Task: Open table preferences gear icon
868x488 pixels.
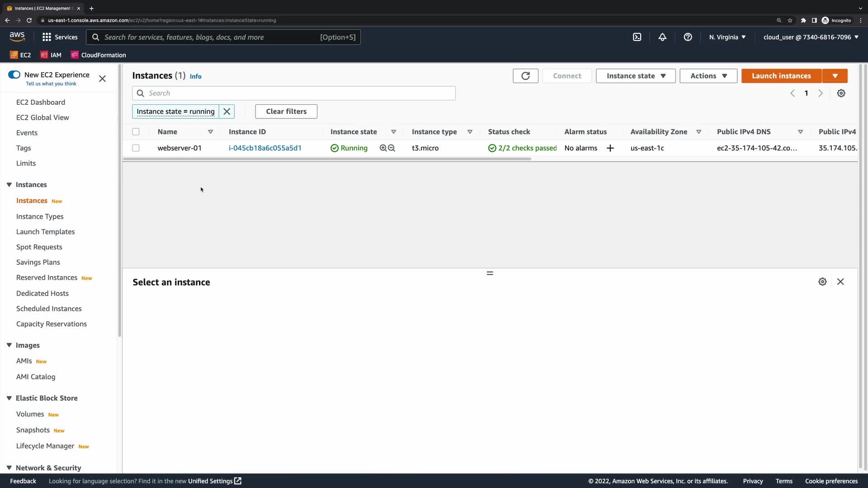Action: pos(841,94)
